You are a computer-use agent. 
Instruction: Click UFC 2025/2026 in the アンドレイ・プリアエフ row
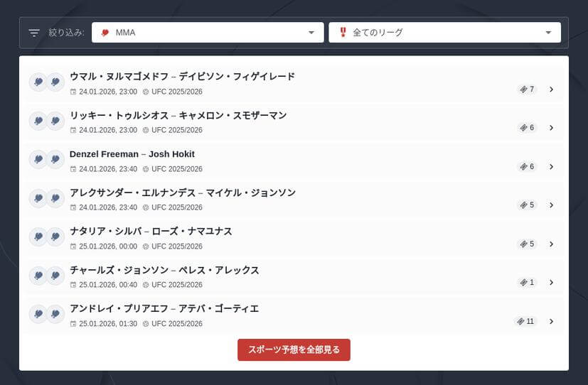[177, 324]
